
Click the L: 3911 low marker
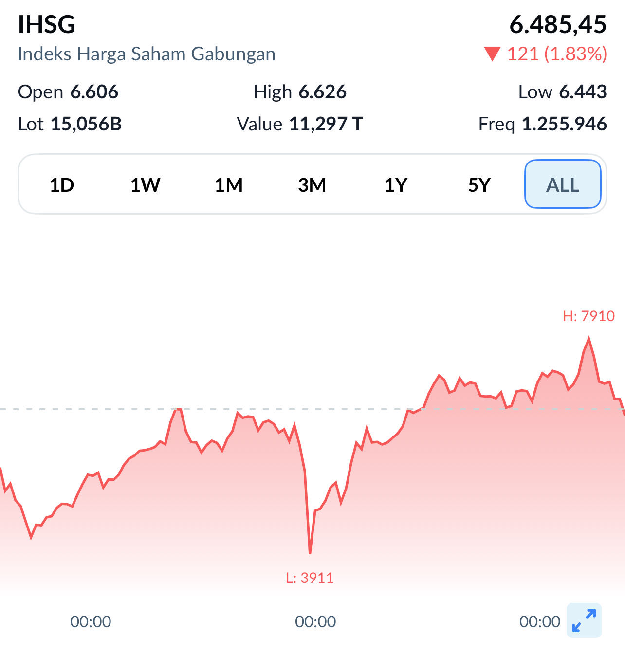click(x=310, y=578)
